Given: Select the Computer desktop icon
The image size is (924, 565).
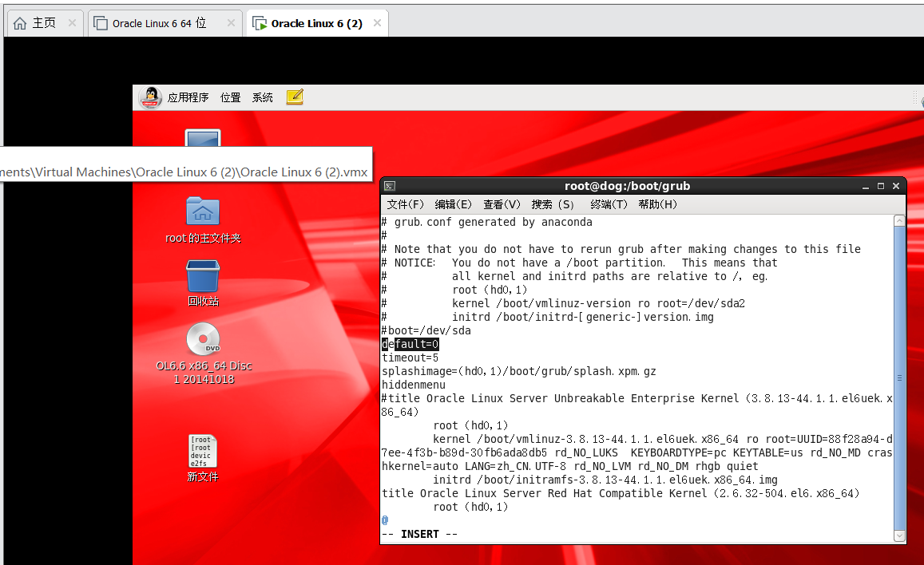Looking at the screenshot, I should 203,138.
